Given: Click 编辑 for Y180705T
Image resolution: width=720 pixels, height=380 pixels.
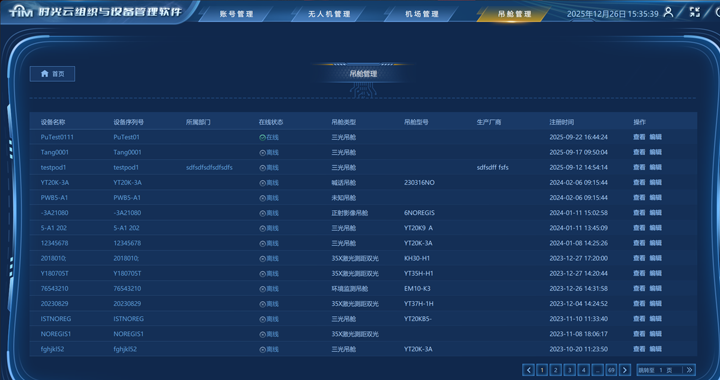Looking at the screenshot, I should pyautogui.click(x=656, y=274).
